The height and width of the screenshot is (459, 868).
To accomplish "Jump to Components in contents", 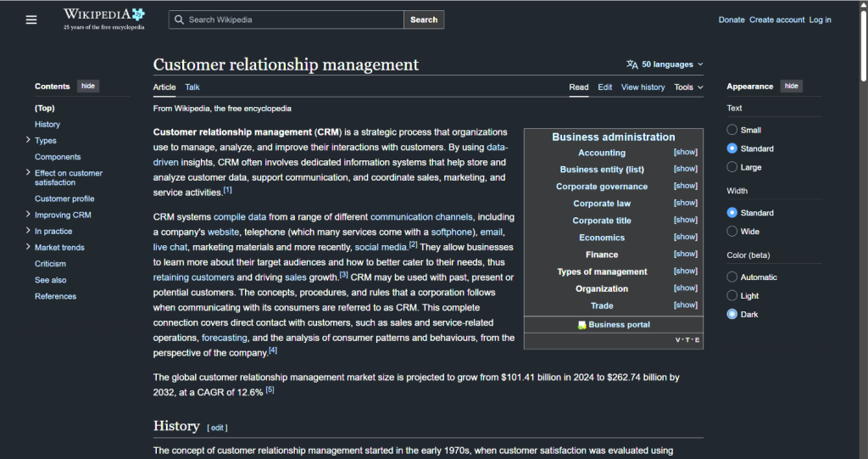I will click(58, 157).
